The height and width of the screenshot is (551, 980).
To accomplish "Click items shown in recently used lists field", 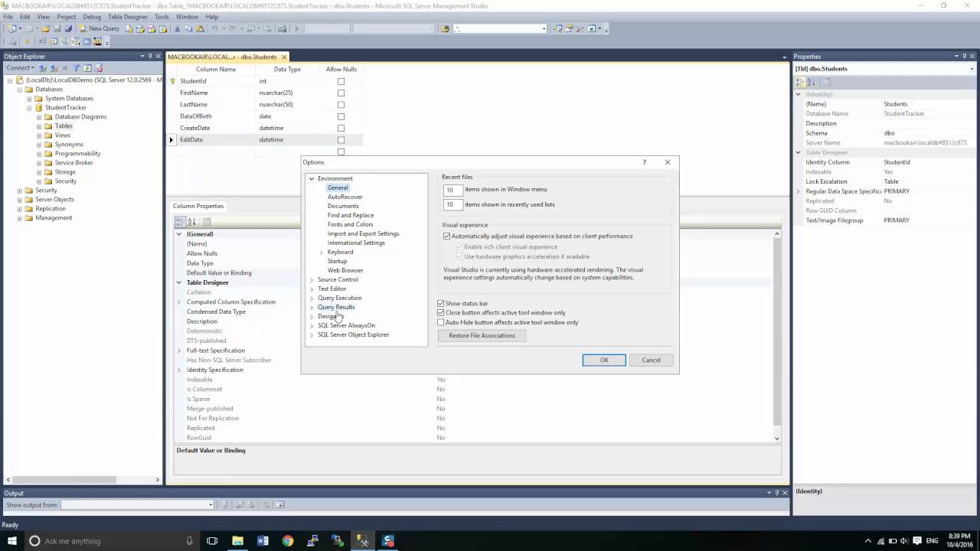I will click(x=453, y=204).
